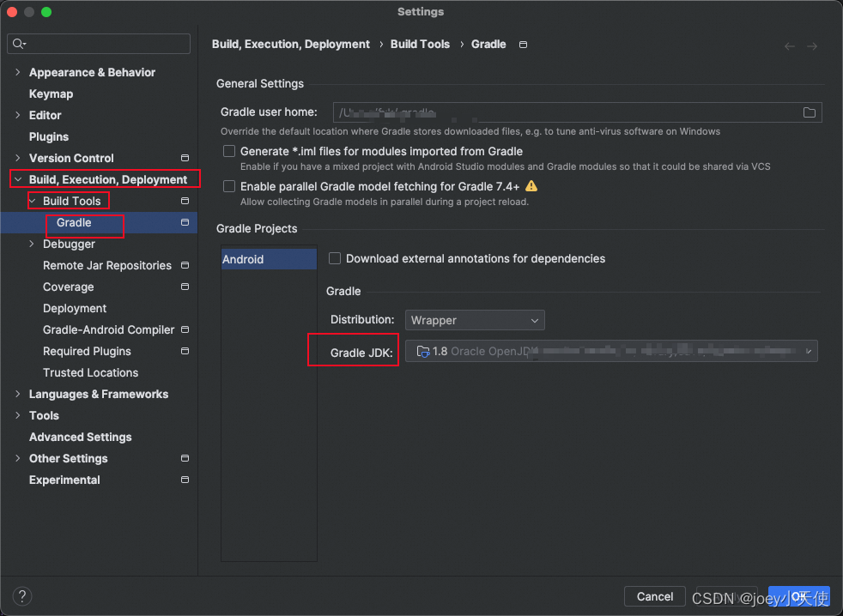Click the project-level icon beside Coverage
Screen dimensions: 843x616
pos(185,287)
